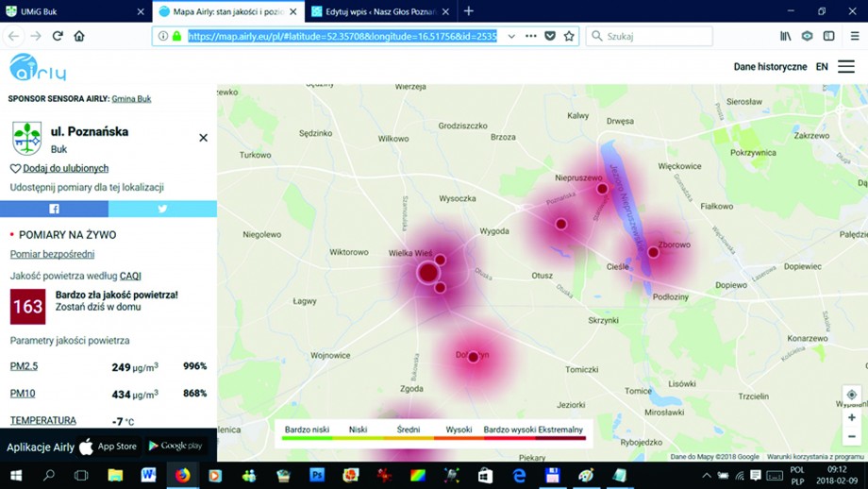Select the sensor marker at Zborowo
The width and height of the screenshot is (868, 489).
(x=653, y=253)
